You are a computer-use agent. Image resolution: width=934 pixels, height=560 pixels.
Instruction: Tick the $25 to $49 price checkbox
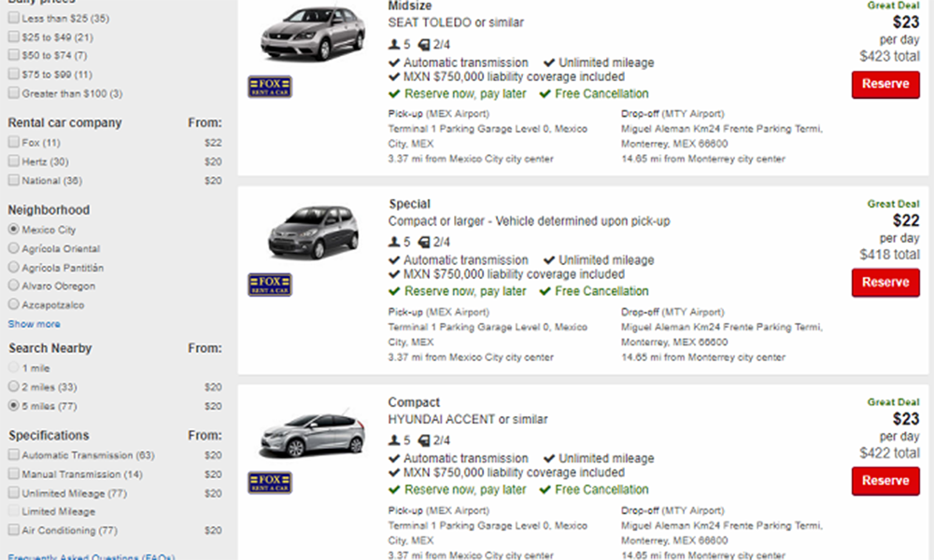pyautogui.click(x=13, y=37)
